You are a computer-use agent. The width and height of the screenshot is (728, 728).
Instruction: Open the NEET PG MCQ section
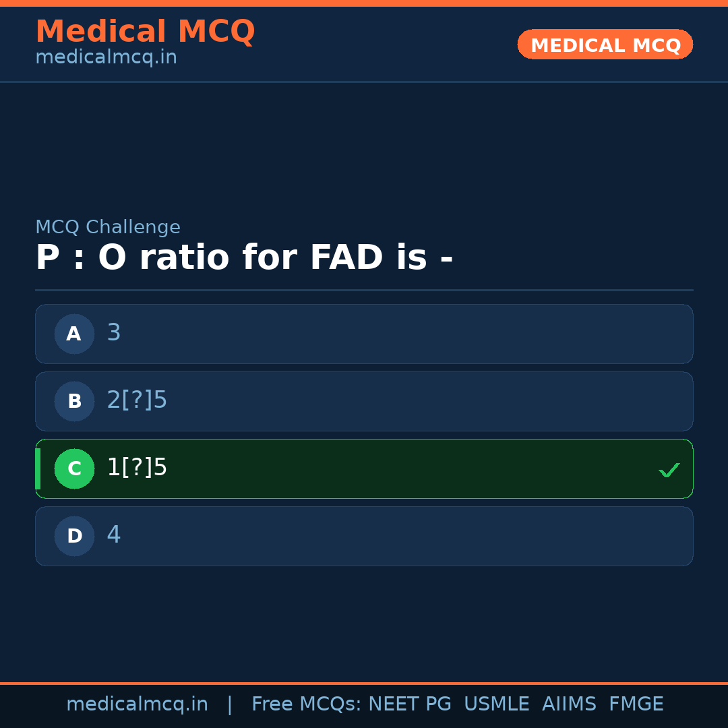409,704
